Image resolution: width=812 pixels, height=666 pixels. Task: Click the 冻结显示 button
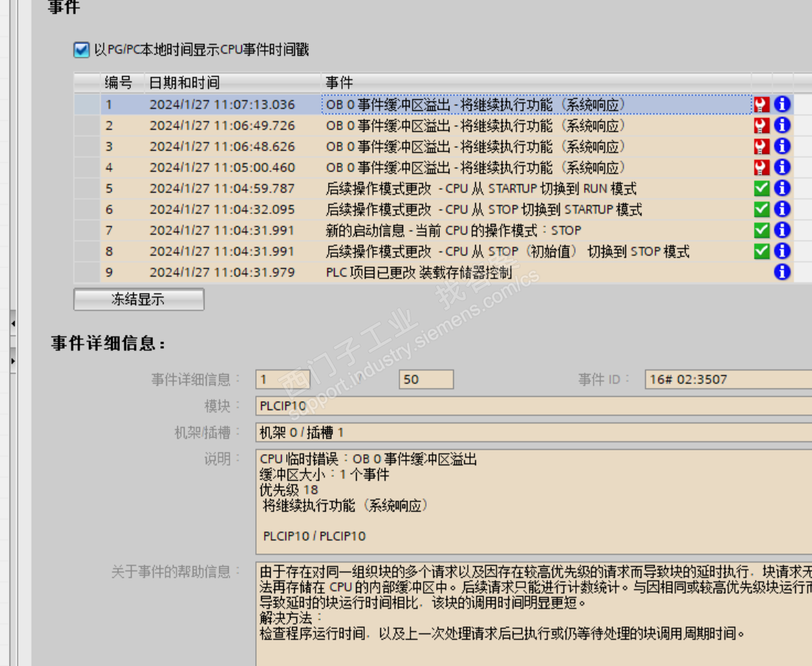pyautogui.click(x=139, y=299)
